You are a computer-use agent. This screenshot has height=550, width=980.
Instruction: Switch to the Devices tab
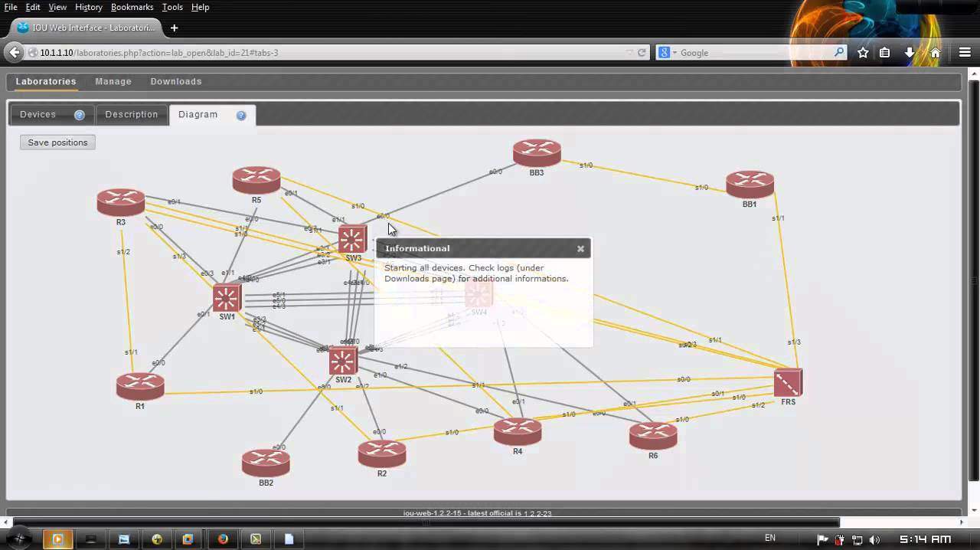click(38, 114)
